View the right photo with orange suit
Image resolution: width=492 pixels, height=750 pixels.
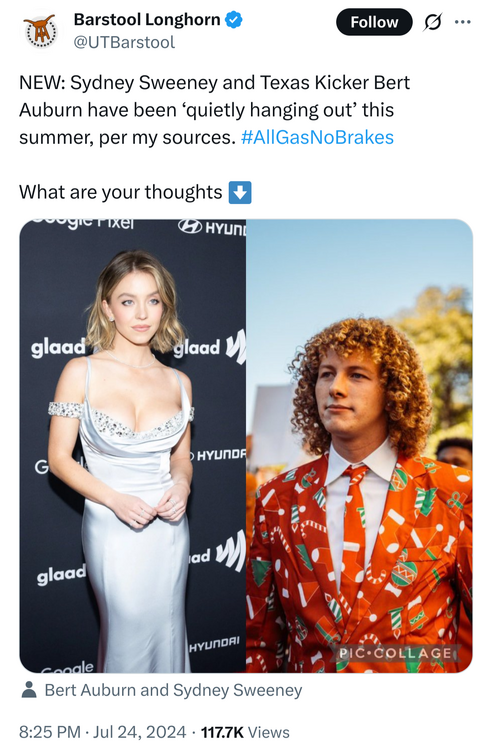[360, 446]
